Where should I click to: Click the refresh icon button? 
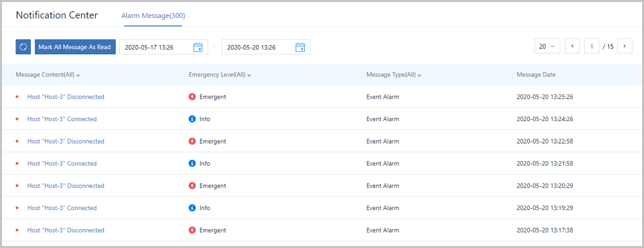pos(23,47)
